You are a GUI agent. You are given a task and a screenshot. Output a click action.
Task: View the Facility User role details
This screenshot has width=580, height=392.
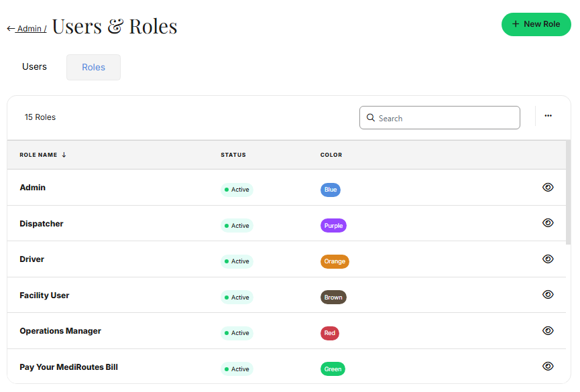tap(548, 294)
